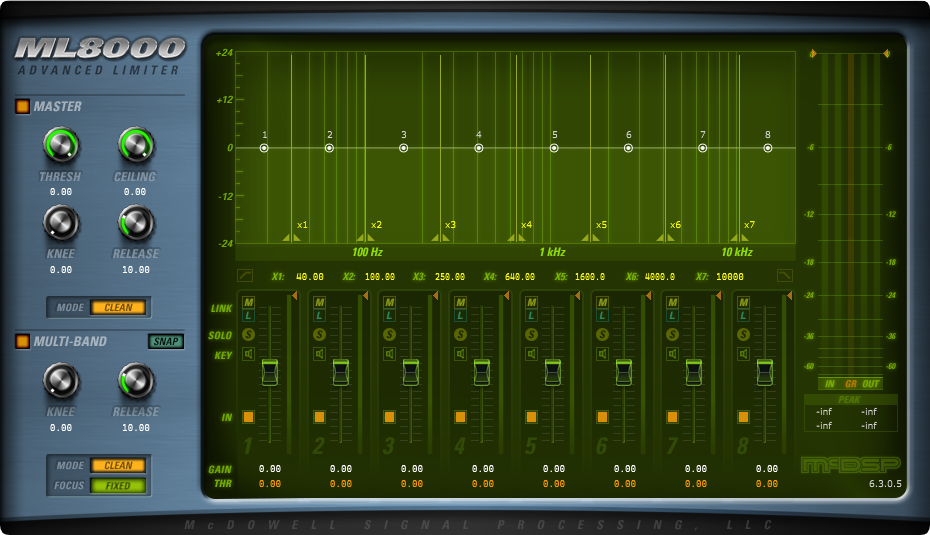Toggle band 3 IN orange button
This screenshot has height=535, width=930.
pos(389,417)
